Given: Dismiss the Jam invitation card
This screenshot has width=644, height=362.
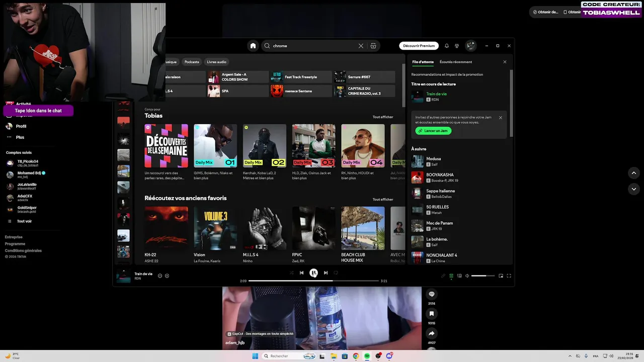Looking at the screenshot, I should click(x=500, y=118).
